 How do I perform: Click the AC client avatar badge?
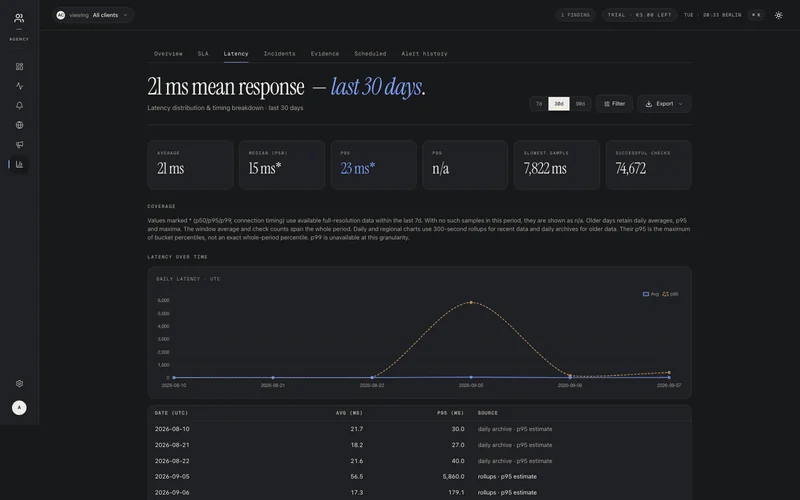61,15
